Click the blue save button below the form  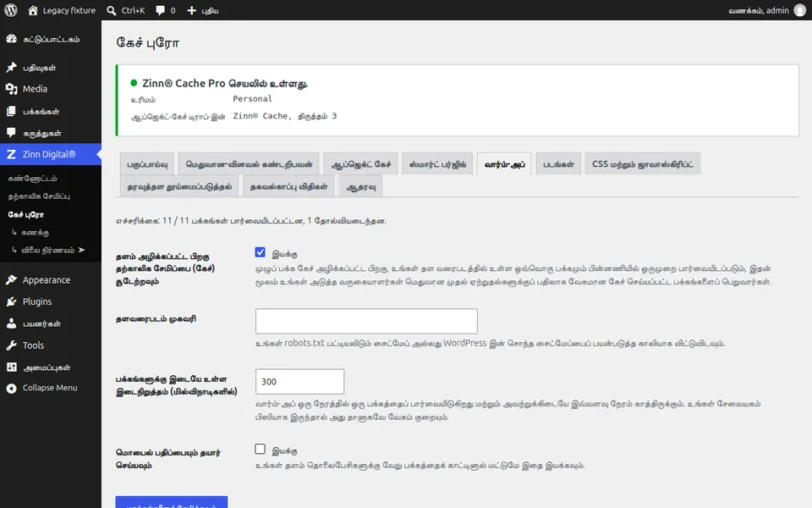click(x=172, y=502)
